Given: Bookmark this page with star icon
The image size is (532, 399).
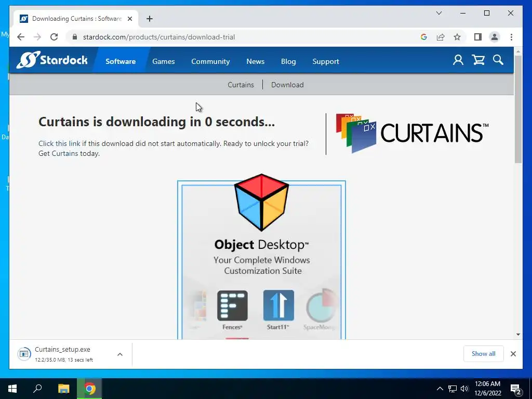Looking at the screenshot, I should point(457,37).
